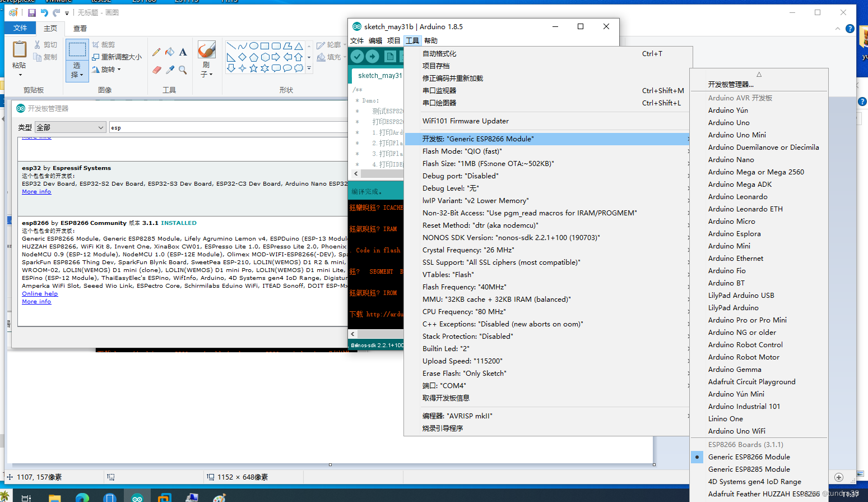Click the 自动格式化 menu entry
Screen dimensions: 868x502
(x=547, y=53)
